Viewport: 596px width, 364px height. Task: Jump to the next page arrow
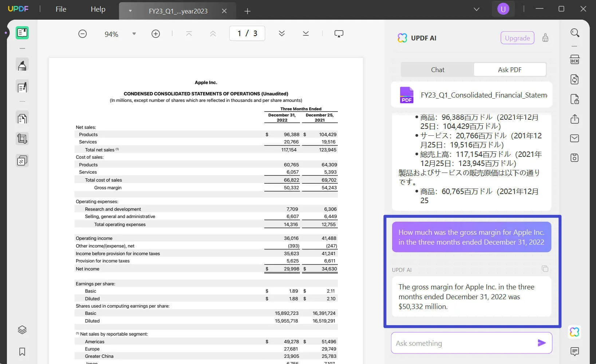[x=281, y=33]
